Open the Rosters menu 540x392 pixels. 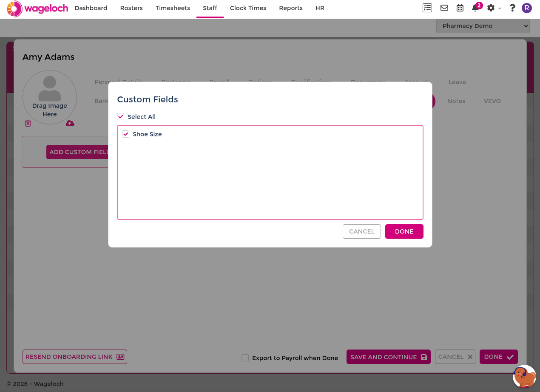(x=131, y=8)
